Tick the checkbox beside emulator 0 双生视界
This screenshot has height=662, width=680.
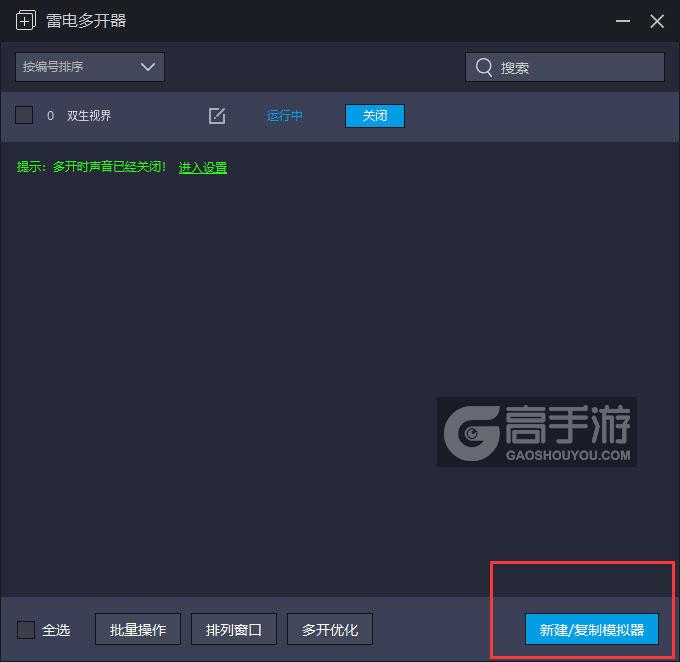coord(24,115)
